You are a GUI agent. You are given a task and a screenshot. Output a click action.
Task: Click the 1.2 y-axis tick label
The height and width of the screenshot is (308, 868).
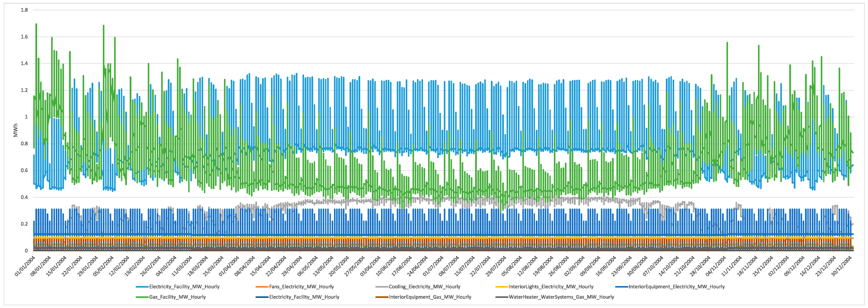24,90
